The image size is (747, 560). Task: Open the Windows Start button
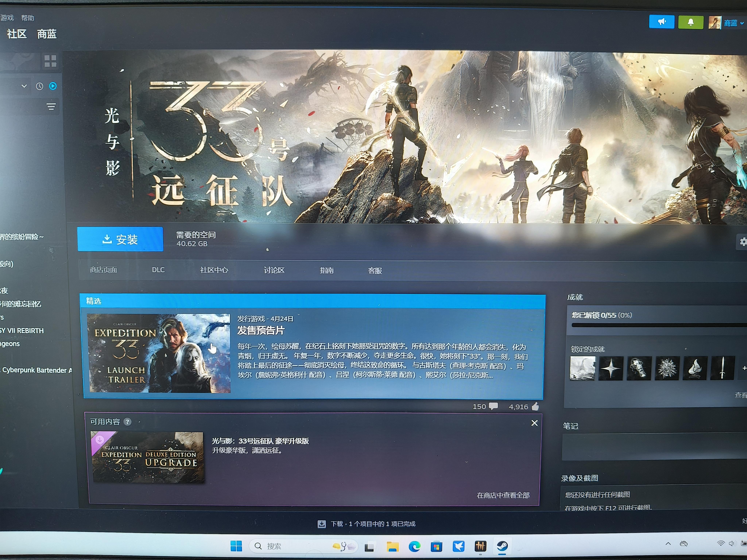coord(236,546)
